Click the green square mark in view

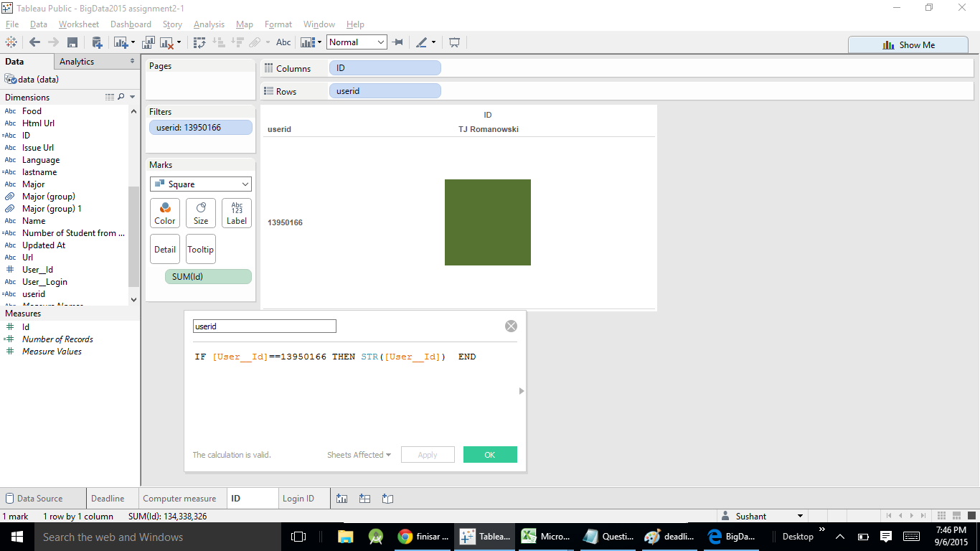tap(488, 222)
